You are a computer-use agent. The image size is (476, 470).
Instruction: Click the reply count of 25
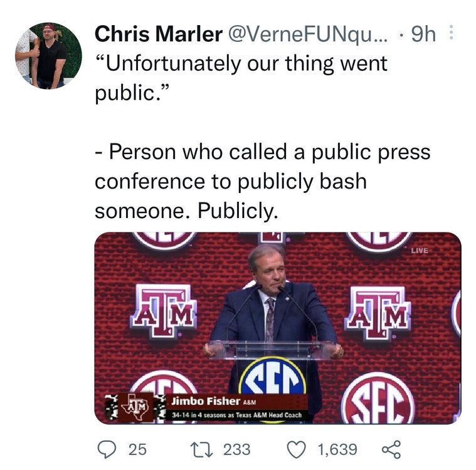137,449
